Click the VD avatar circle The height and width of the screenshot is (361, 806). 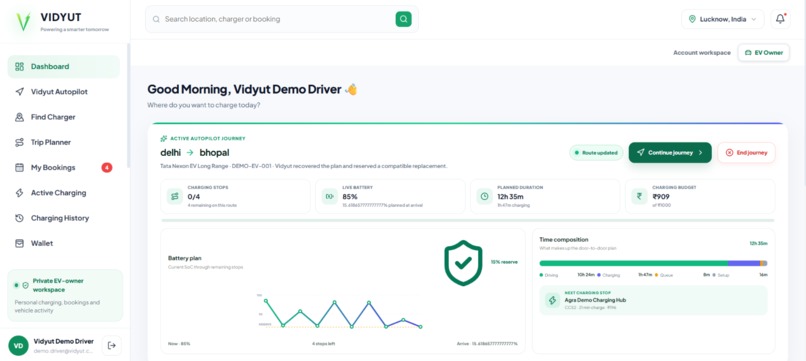coord(19,346)
